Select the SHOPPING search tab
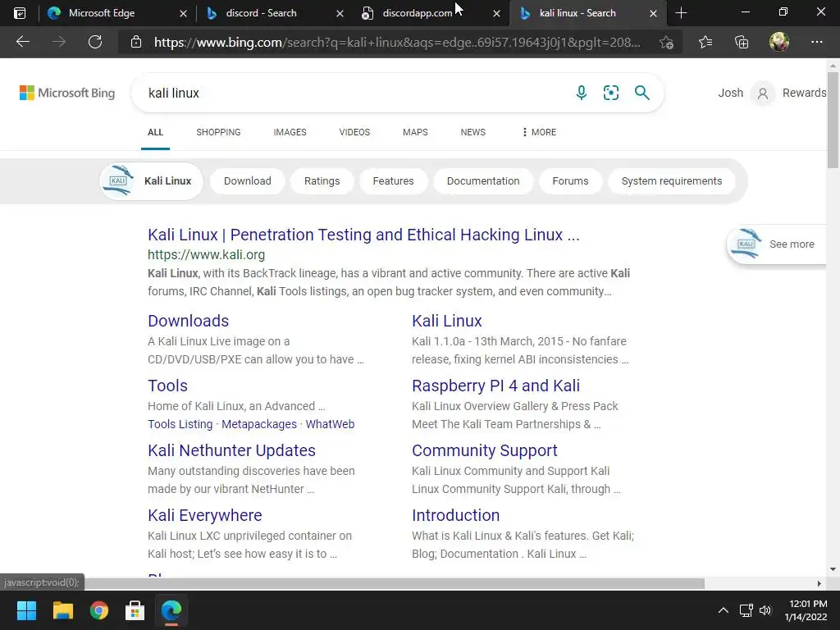Screen dimensions: 840x630 click(218, 132)
